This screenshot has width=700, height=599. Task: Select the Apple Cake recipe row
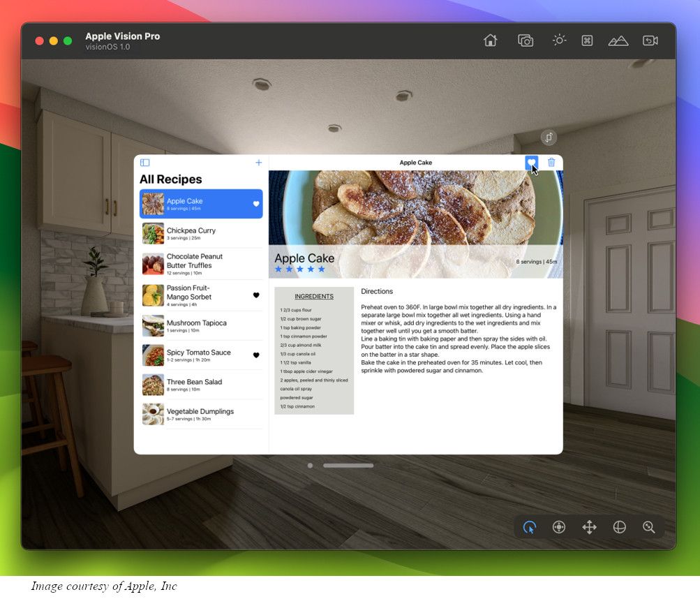coord(201,204)
